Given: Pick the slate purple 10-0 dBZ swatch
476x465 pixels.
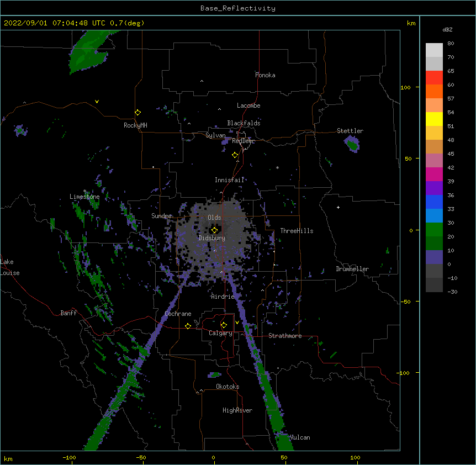Looking at the screenshot, I should click(x=434, y=257).
